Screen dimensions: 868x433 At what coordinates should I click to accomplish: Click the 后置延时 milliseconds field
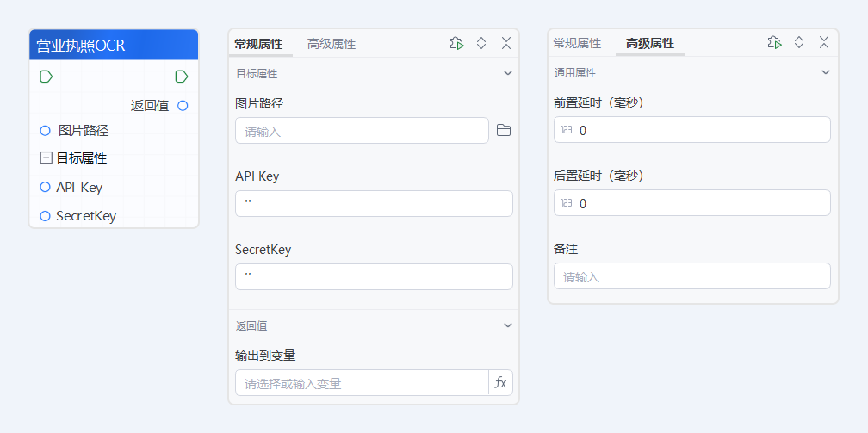[x=692, y=203]
